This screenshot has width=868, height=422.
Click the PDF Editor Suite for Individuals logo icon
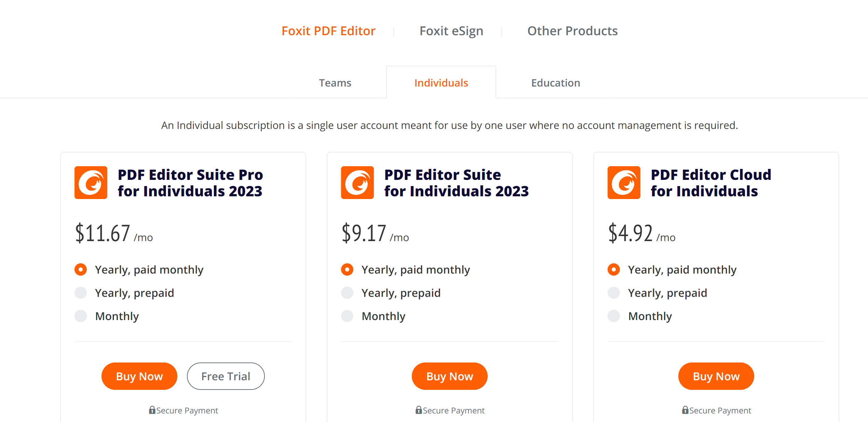pos(357,182)
